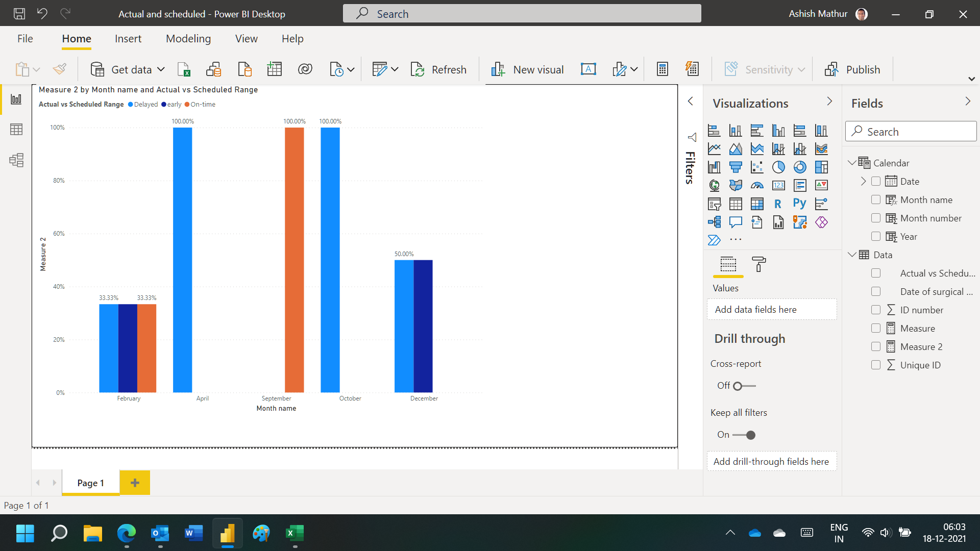Collapse the Visualizations pane
The height and width of the screenshot is (551, 980).
pyautogui.click(x=829, y=102)
